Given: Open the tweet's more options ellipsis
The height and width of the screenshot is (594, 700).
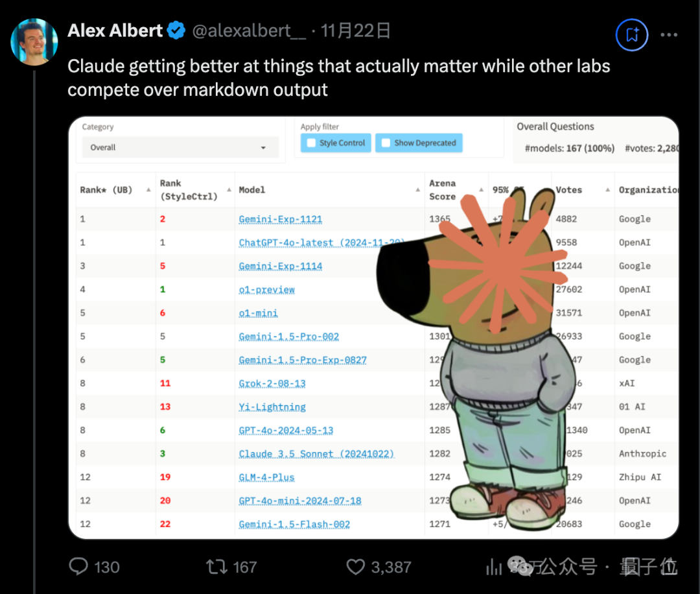Looking at the screenshot, I should (x=669, y=35).
